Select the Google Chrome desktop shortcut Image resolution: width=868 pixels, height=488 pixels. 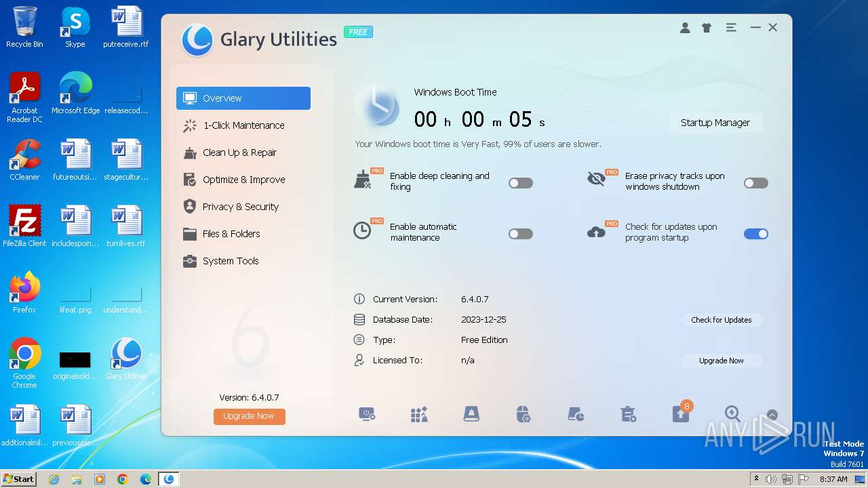point(24,363)
